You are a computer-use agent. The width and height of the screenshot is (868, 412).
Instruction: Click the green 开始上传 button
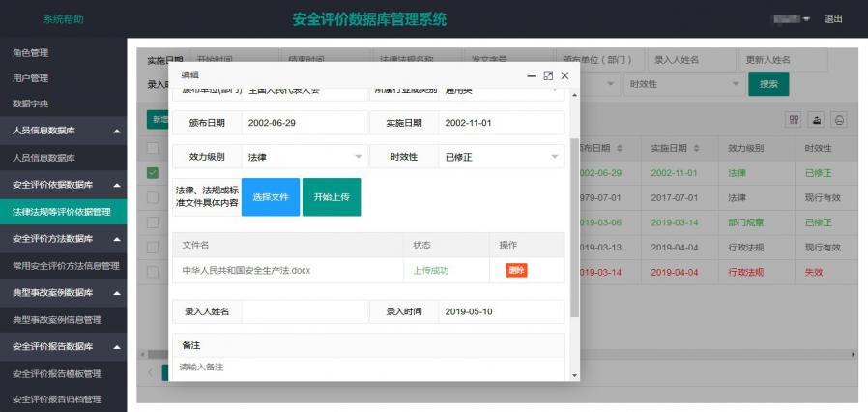[332, 196]
